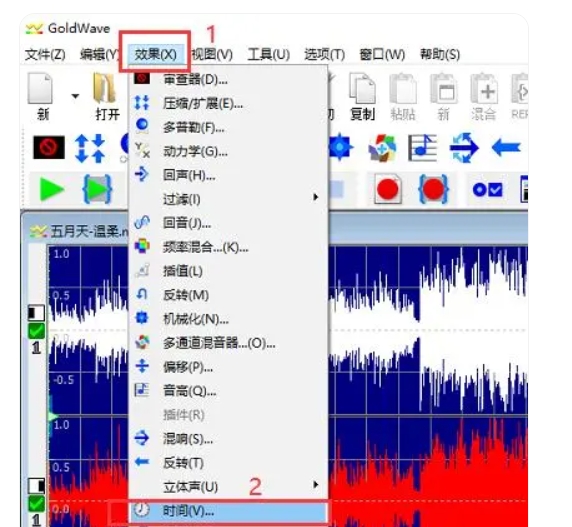Expand the 过滤(I) filter submenu
The image size is (572, 527).
click(229, 199)
